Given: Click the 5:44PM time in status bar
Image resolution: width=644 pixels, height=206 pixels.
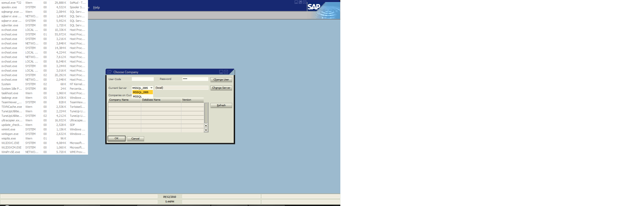Looking at the screenshot, I should [x=170, y=202].
